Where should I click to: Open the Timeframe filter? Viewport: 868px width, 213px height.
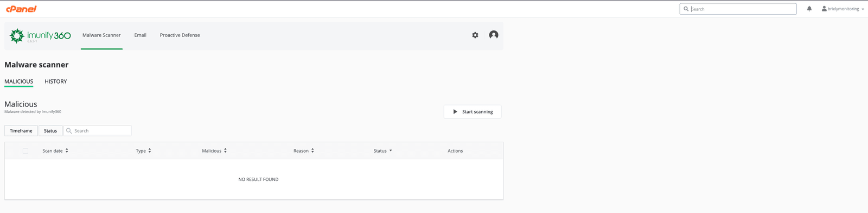[x=21, y=131]
